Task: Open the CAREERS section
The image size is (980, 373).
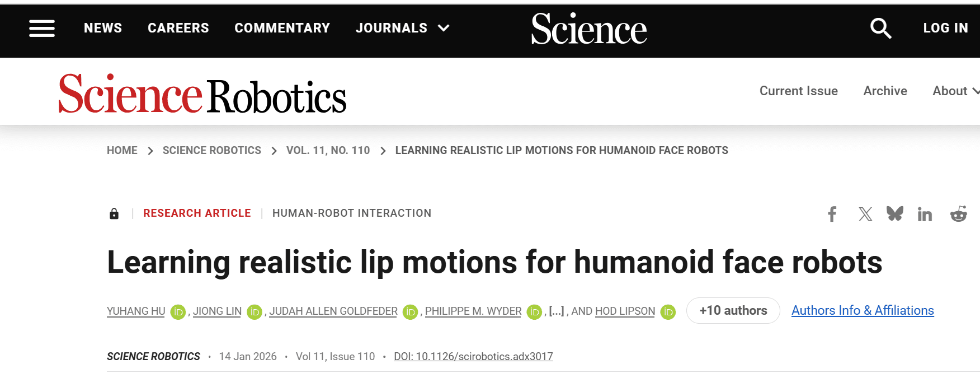Action: pos(178,27)
